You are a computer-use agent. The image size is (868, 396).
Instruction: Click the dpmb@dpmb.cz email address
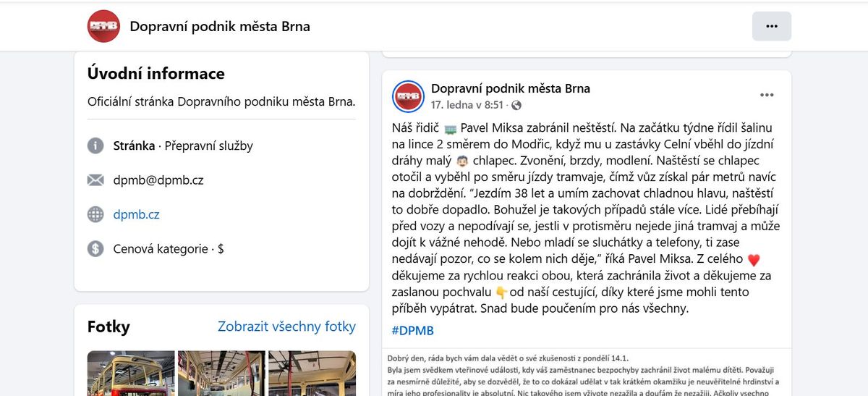pos(158,180)
